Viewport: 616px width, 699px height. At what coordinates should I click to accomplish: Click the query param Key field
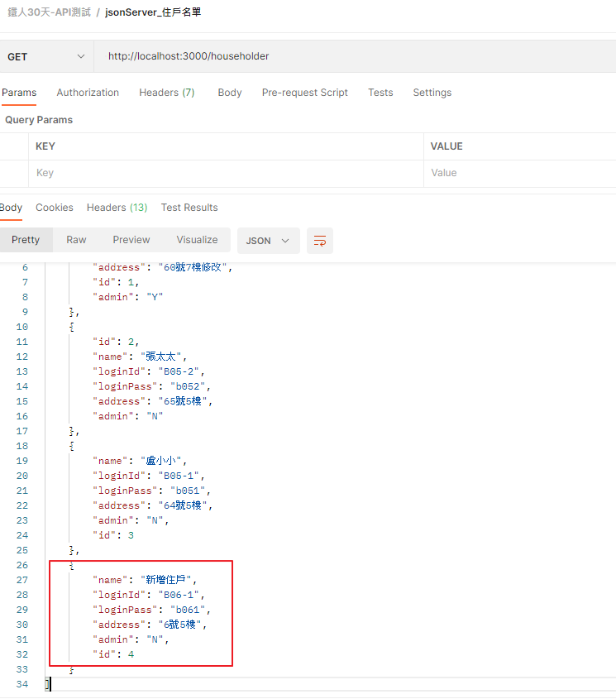point(226,173)
